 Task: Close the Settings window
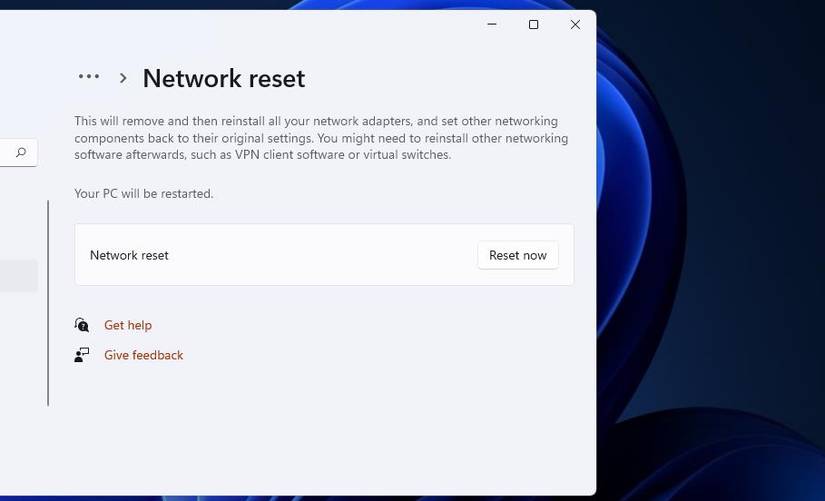coord(575,25)
